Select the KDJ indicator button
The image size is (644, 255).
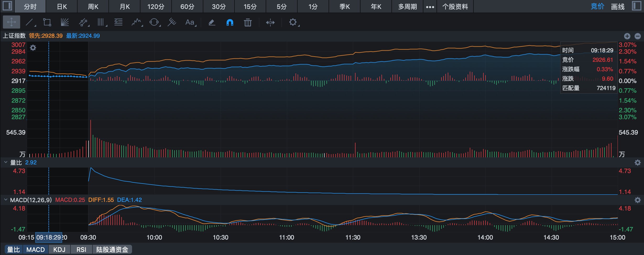pos(59,250)
